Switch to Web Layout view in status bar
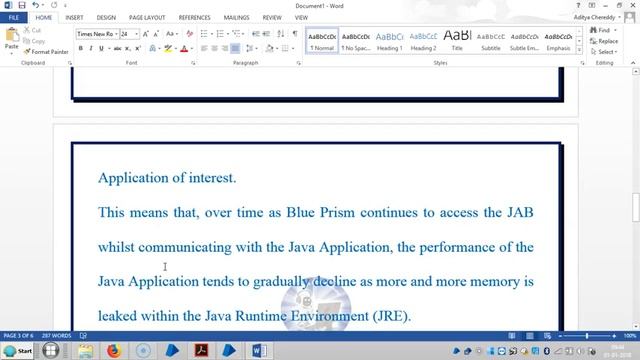The image size is (640, 360). tap(548, 336)
